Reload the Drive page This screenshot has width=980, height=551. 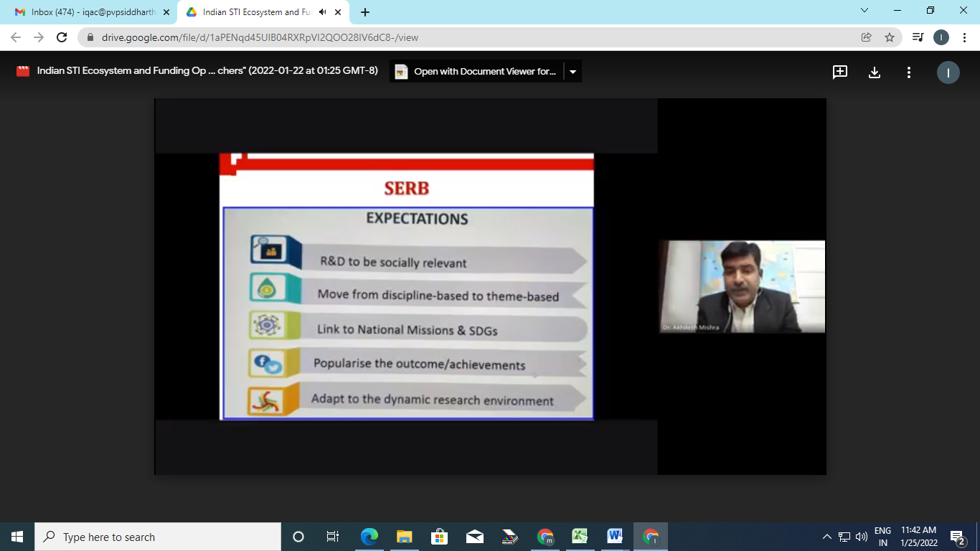tap(62, 37)
